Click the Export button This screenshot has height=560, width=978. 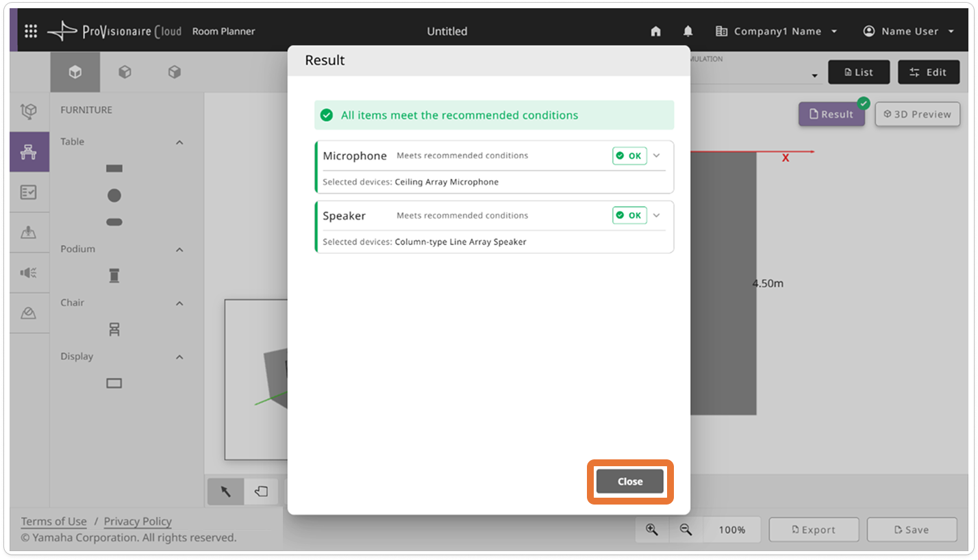pos(814,530)
